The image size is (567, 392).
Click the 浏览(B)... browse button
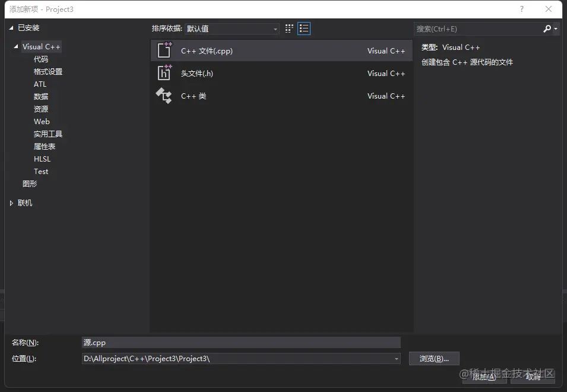click(x=434, y=358)
